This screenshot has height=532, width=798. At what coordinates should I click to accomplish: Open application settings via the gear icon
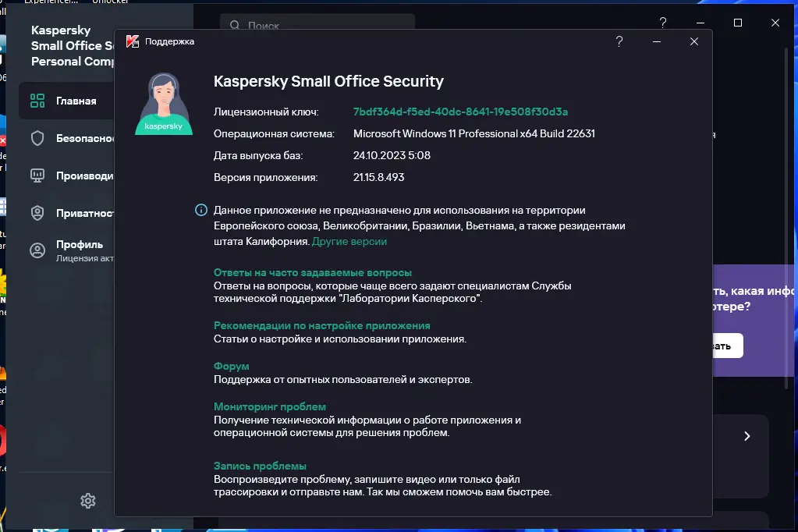point(87,501)
